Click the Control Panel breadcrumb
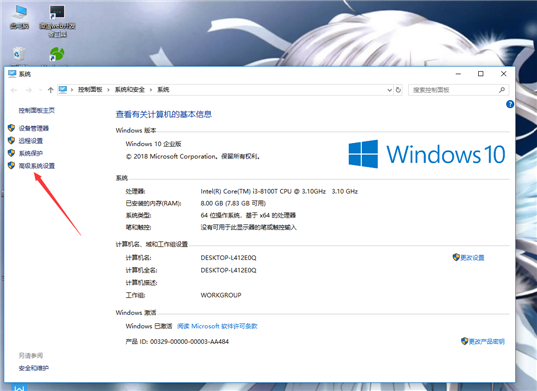The image size is (537, 391). click(90, 90)
